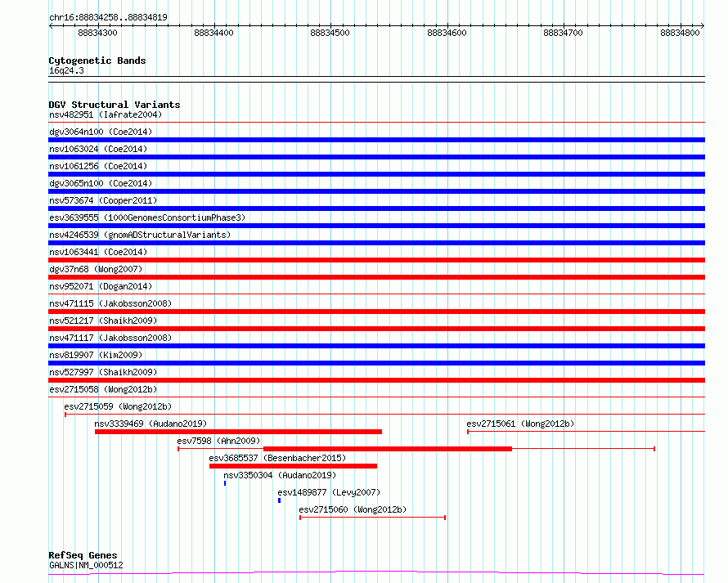Open variant dgv3065n100 (Coe2014)

pos(101,183)
